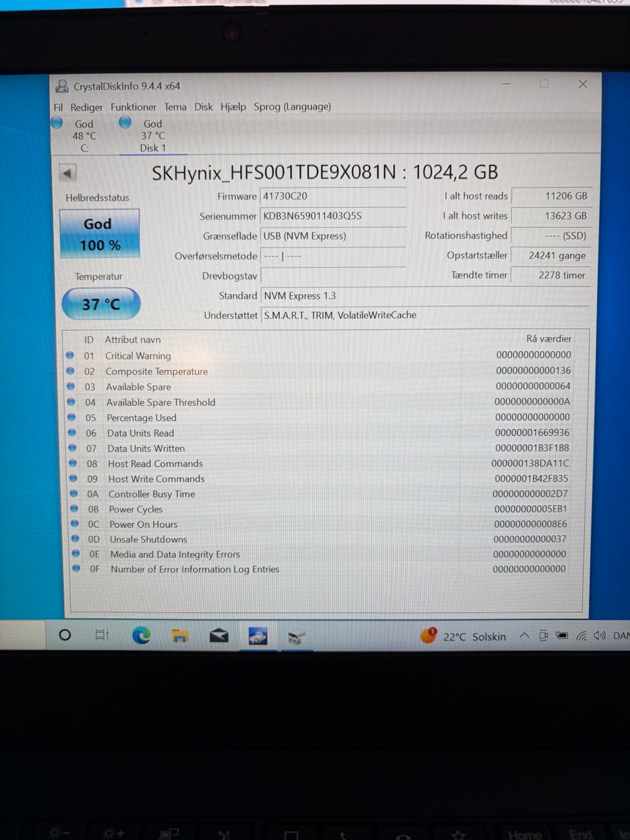The height and width of the screenshot is (840, 630).
Task: Click the Firmware field 41730C20
Action: (x=333, y=196)
